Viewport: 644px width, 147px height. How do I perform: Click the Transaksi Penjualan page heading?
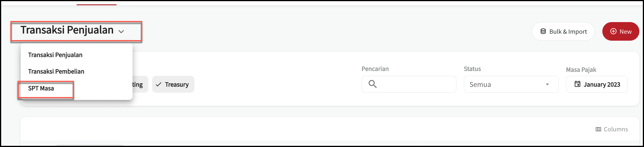pyautogui.click(x=67, y=30)
